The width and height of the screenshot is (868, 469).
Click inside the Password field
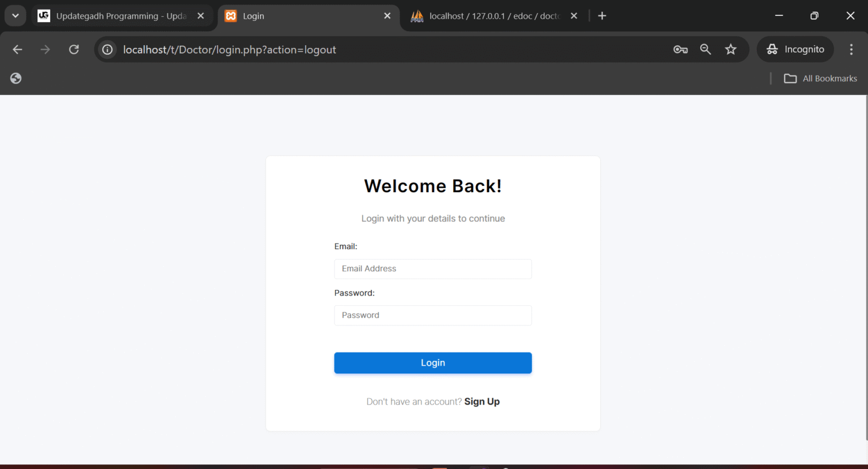pos(433,315)
